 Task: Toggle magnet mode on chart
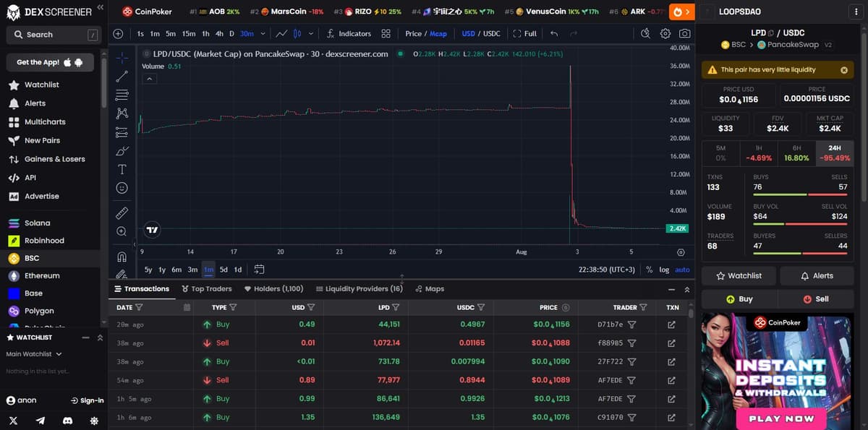pyautogui.click(x=122, y=257)
